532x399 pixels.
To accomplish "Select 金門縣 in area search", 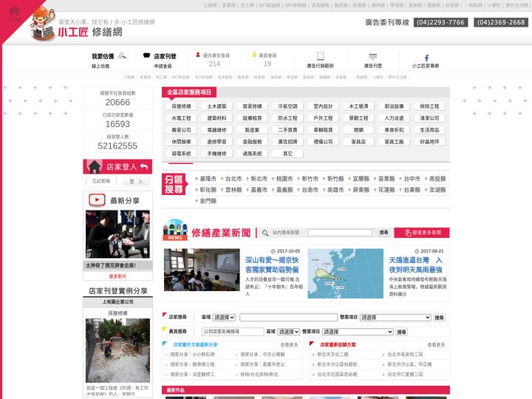I will click(x=208, y=201).
